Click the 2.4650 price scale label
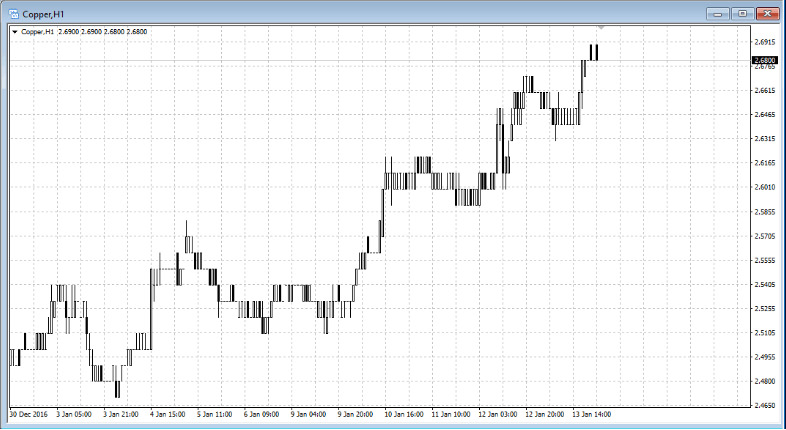Viewport: 786px width, 430px height. [x=763, y=405]
